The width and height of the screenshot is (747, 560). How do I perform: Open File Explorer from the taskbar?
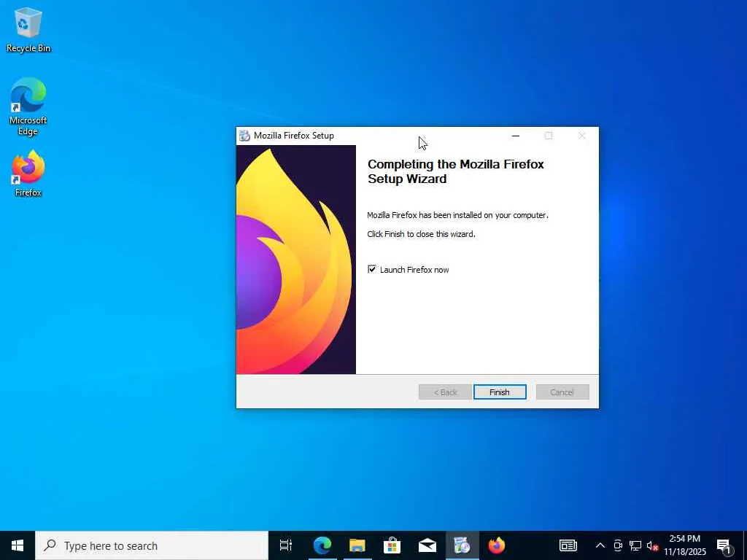pyautogui.click(x=357, y=545)
